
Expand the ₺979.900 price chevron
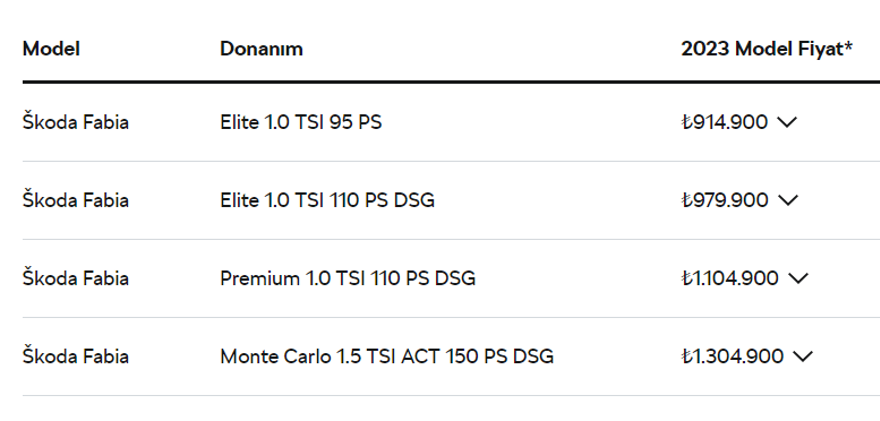pyautogui.click(x=787, y=201)
